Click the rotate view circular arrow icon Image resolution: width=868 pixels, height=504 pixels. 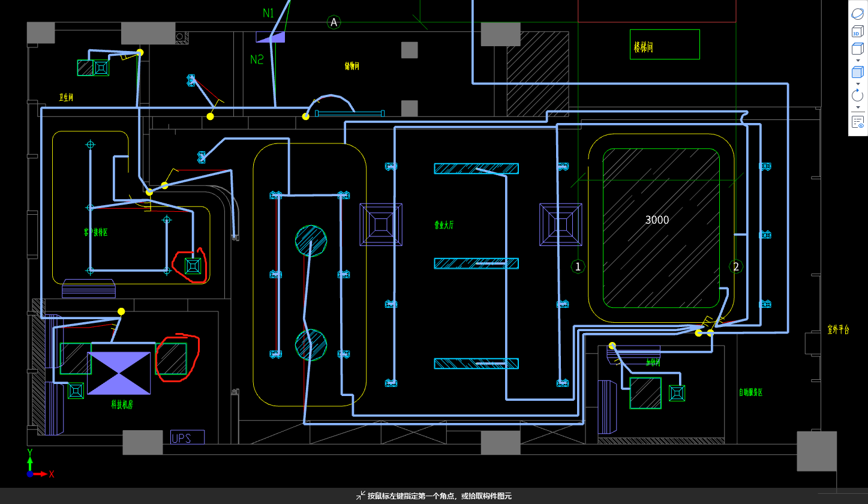[x=857, y=95]
